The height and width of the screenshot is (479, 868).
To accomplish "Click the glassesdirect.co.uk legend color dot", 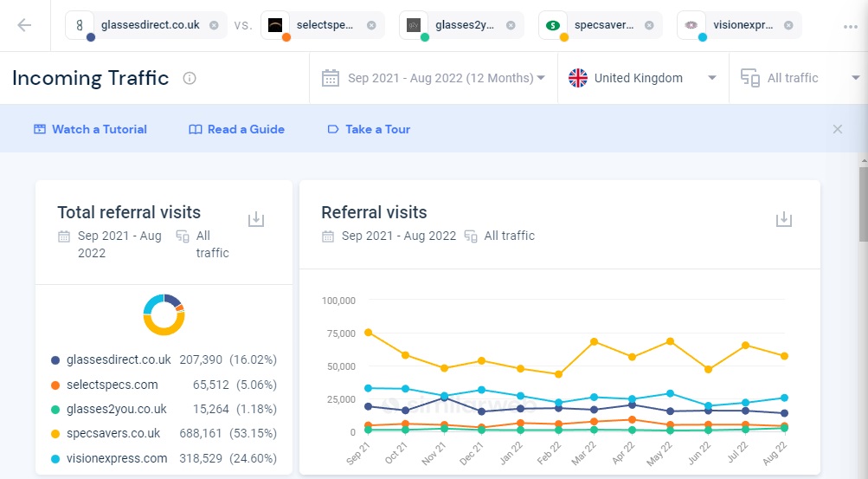I will click(x=55, y=360).
